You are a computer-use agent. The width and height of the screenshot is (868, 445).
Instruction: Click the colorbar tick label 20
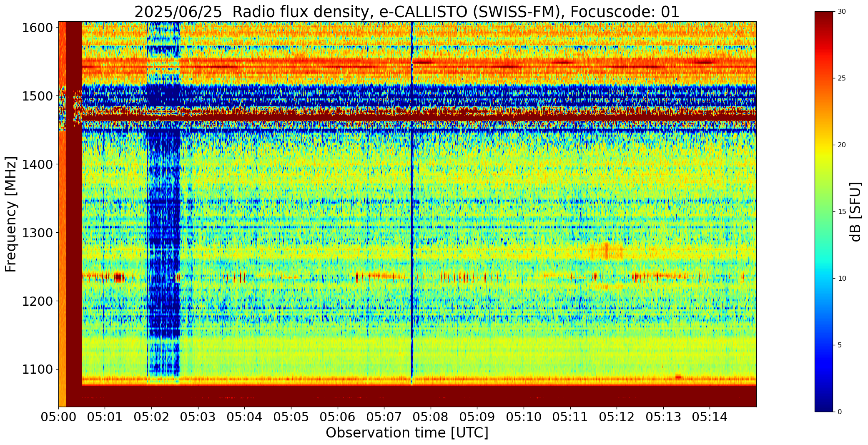[842, 145]
